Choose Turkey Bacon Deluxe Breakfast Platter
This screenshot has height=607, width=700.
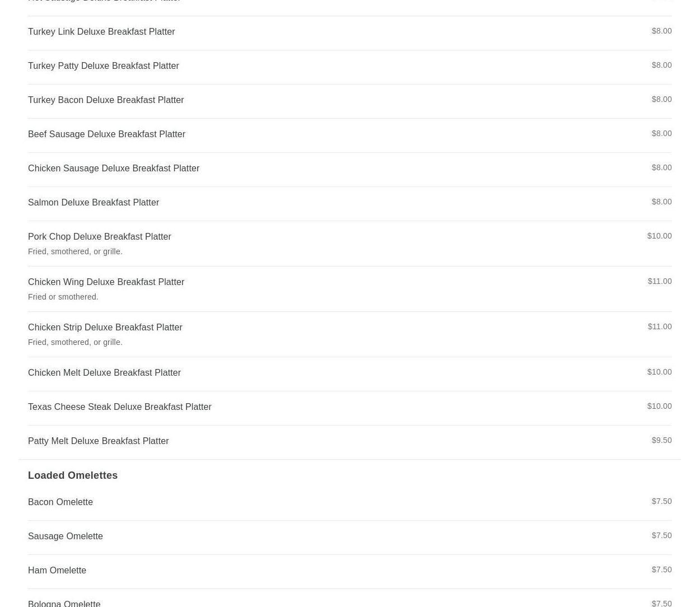(349, 101)
